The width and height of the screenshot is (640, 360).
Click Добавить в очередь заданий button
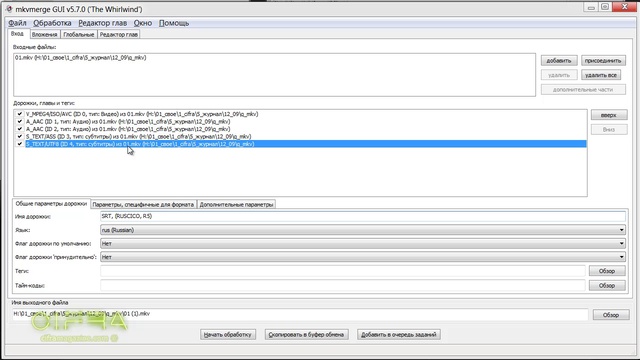click(x=398, y=335)
